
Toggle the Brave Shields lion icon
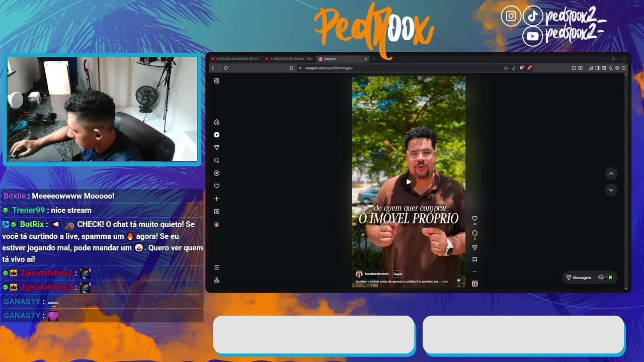pos(522,68)
